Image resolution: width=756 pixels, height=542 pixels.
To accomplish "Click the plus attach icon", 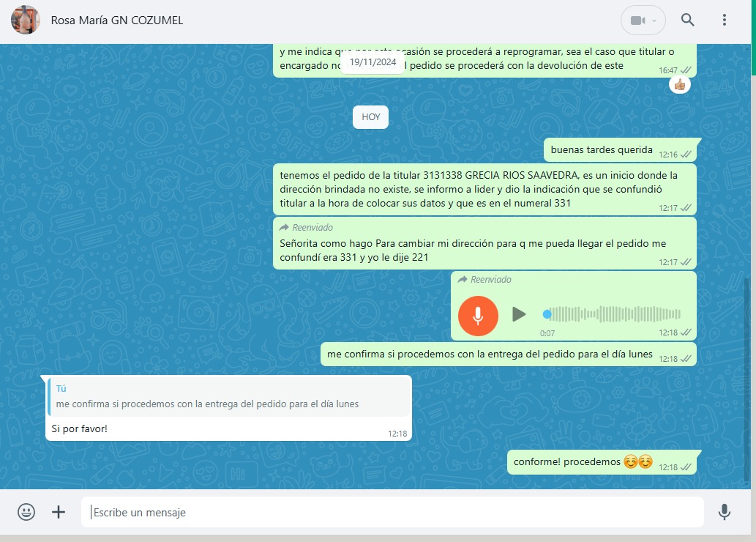I will [x=59, y=512].
